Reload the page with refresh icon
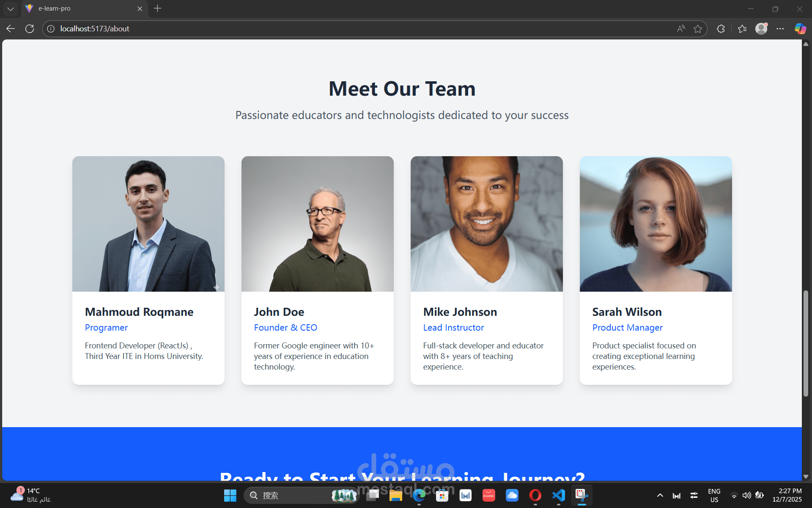Viewport: 812px width, 508px height. coord(30,29)
